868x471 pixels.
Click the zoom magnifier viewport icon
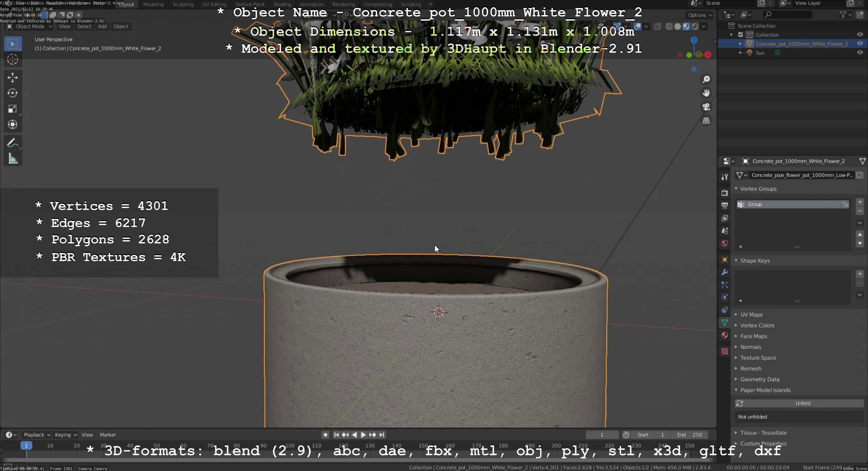(706, 79)
